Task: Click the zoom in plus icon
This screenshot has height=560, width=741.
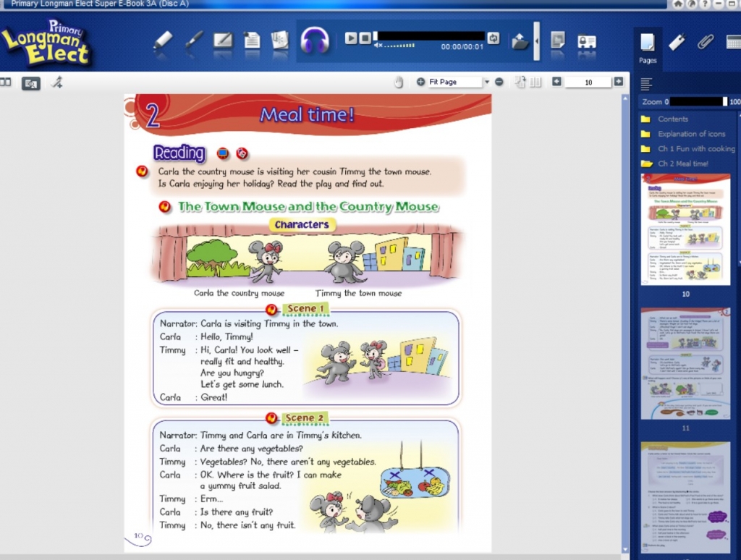Action: tap(421, 82)
